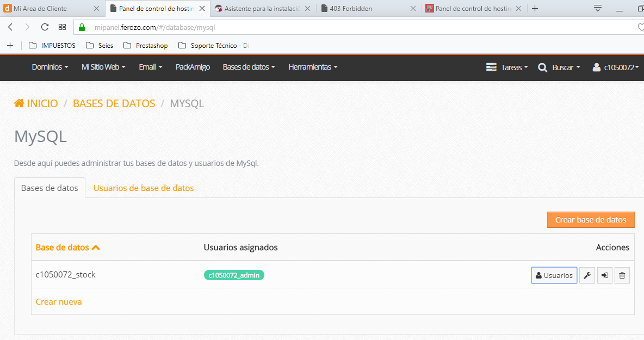
Task: Open phpMyAdmin login arrow for c1050072_stock
Action: tap(605, 275)
